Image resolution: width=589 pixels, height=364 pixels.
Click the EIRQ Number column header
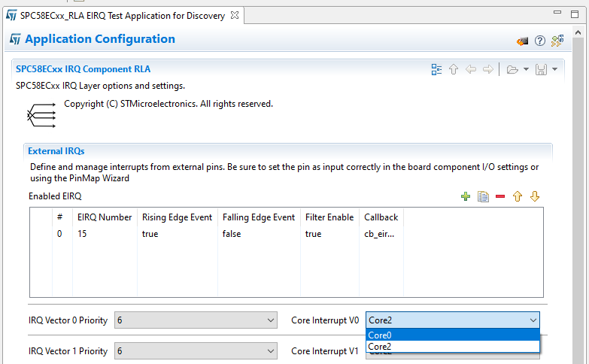(105, 217)
